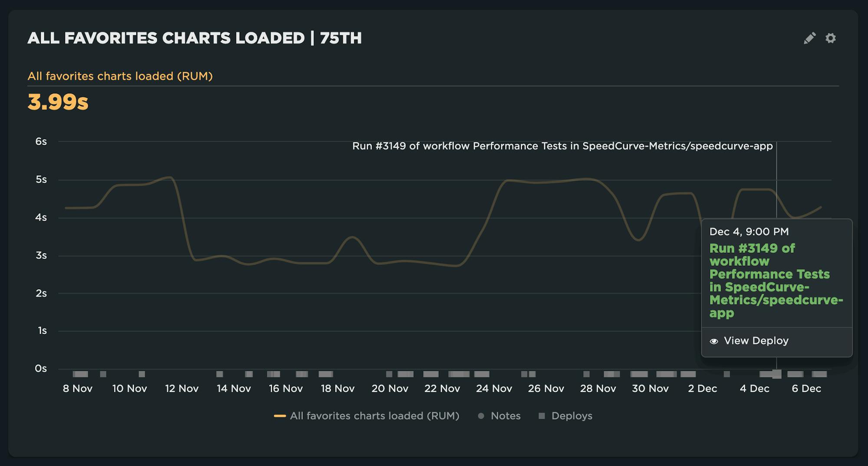The image size is (868, 466).
Task: Click the orange metric label above 3.99s
Action: point(120,76)
